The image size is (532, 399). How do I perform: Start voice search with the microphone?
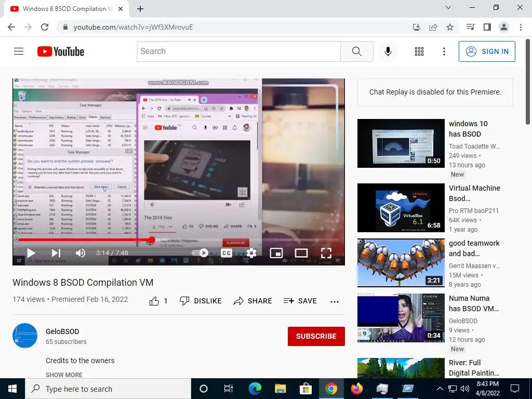[x=388, y=51]
